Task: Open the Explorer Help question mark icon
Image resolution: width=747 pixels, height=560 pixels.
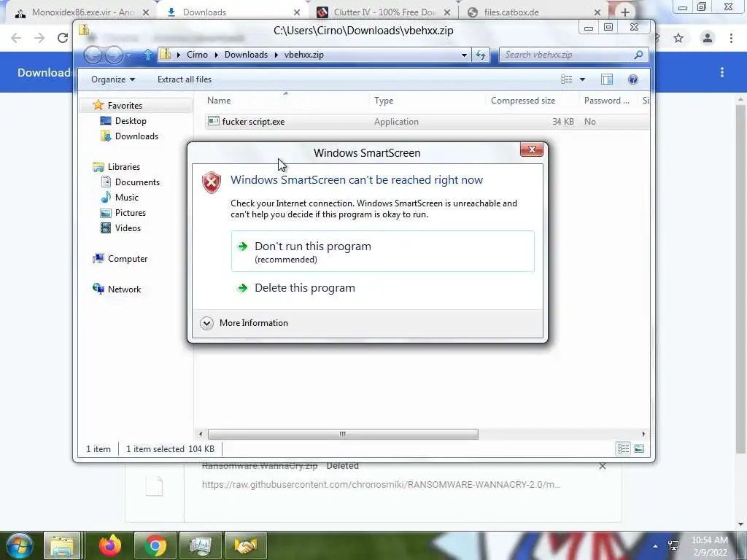Action: (x=633, y=79)
